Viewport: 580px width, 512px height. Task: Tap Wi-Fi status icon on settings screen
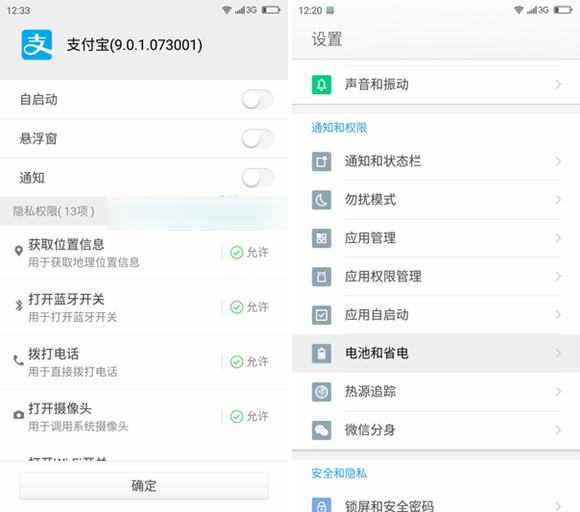point(519,10)
